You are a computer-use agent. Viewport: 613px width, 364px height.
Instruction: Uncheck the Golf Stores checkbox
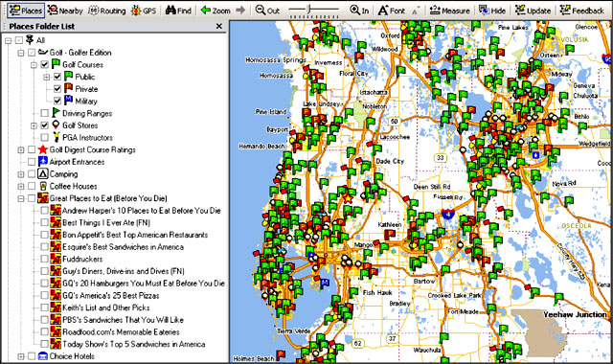pos(45,125)
